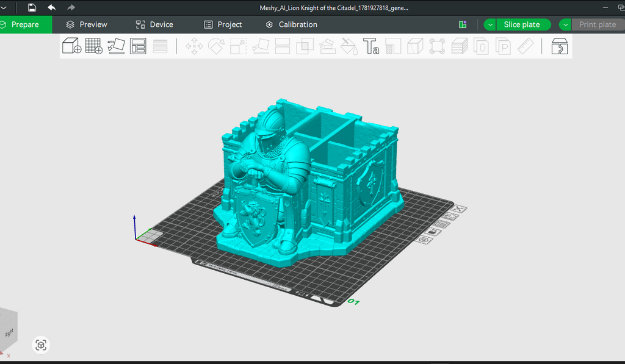Toggle the sidebar layout icon near Slice plate
Image resolution: width=625 pixels, height=364 pixels.
pos(463,24)
